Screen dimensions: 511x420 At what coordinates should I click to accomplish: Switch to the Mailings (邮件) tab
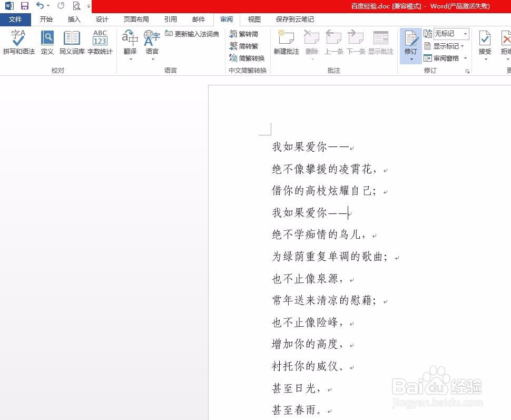(199, 19)
